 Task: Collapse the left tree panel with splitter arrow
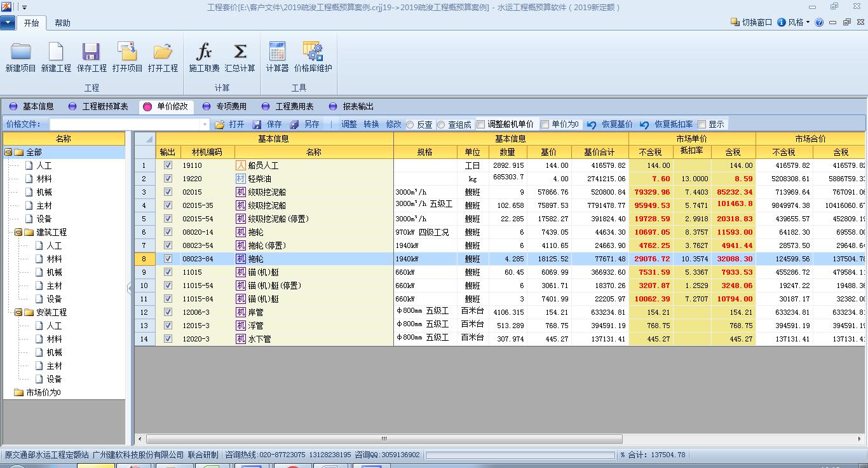point(130,288)
